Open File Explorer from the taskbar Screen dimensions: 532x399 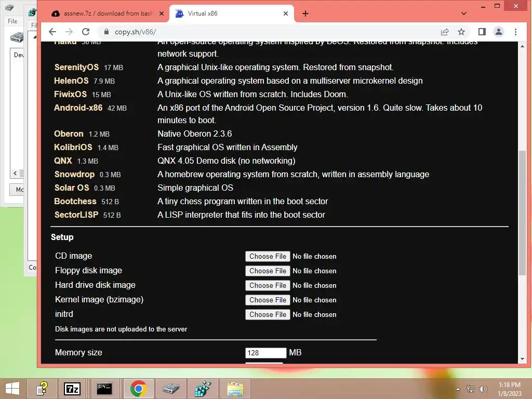coord(235,389)
